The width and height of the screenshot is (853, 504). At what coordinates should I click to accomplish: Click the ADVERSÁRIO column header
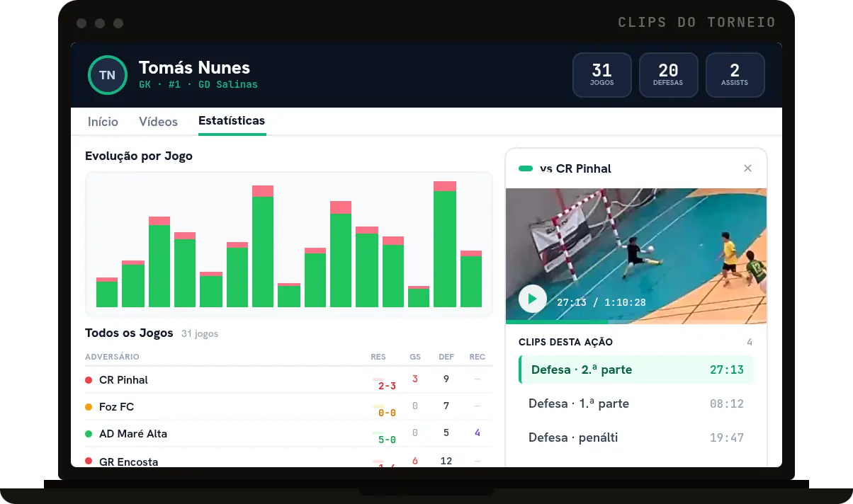click(112, 357)
